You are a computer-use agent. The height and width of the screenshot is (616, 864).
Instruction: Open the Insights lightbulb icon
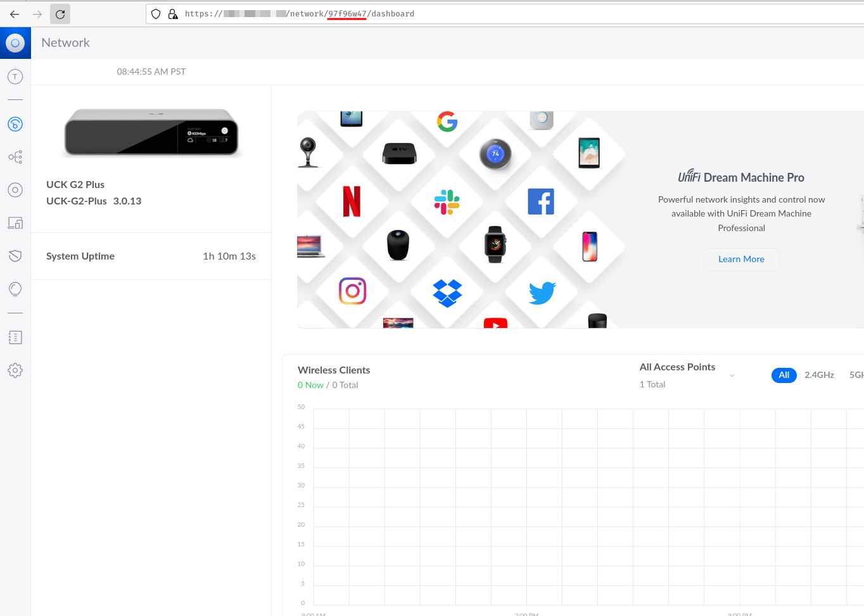[15, 289]
